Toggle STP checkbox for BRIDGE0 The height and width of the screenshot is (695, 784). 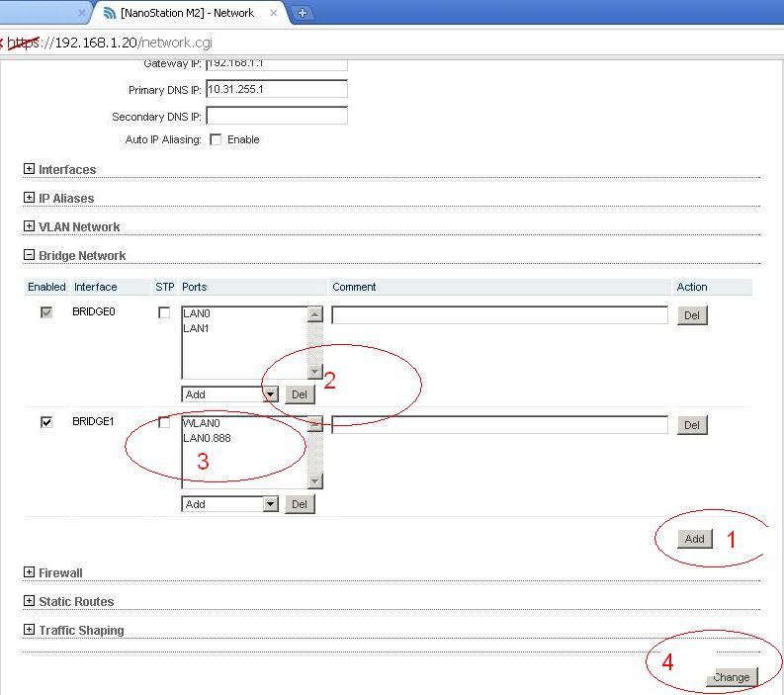pyautogui.click(x=164, y=313)
